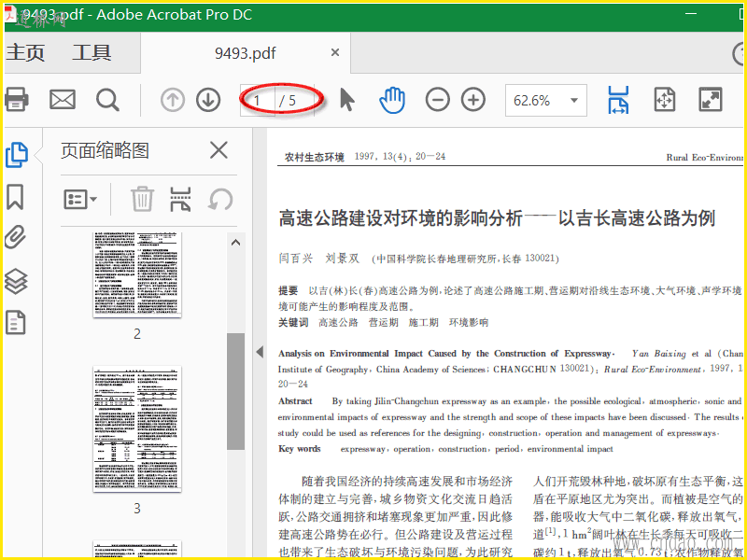Click the Key words label
This screenshot has width=747, height=560.
[299, 449]
